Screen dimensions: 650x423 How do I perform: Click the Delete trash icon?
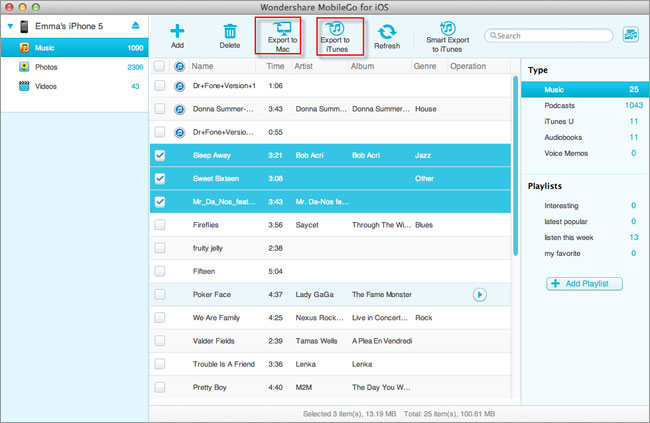230,31
